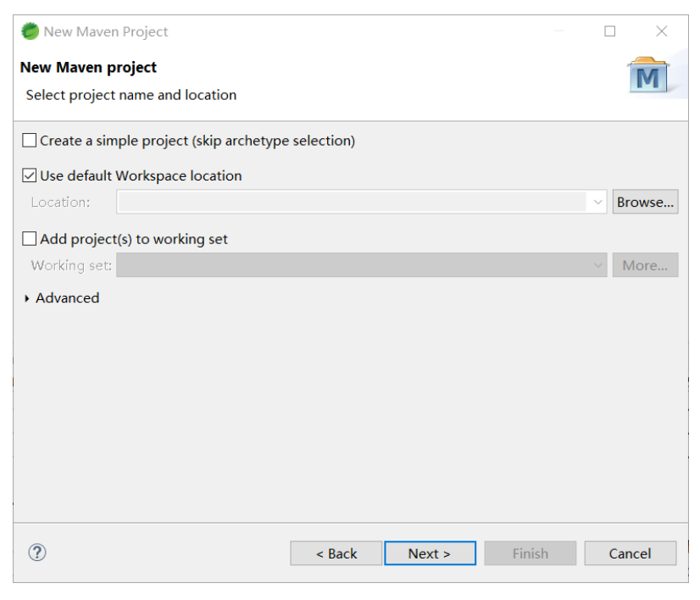Click the 'Location:' label
Image resolution: width=700 pixels, height=600 pixels.
pos(60,203)
